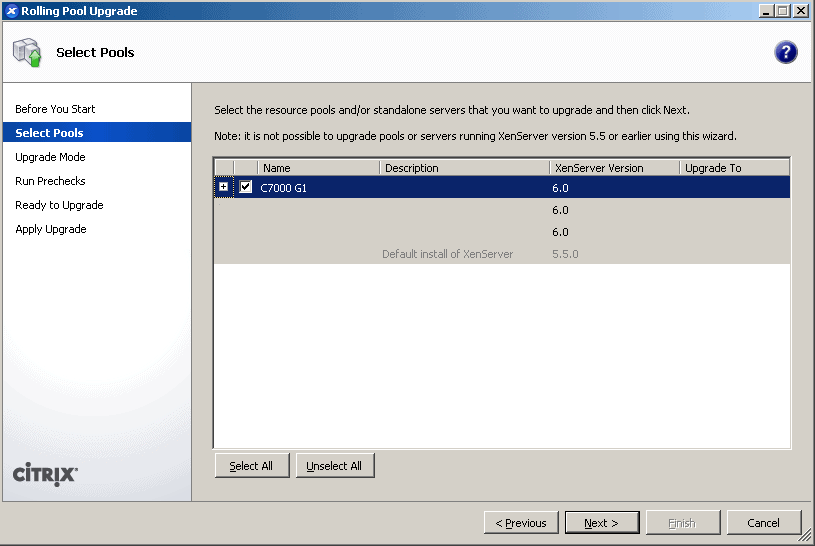The image size is (815, 546).
Task: Jump to Ready to Upgrade step
Action: 59,205
